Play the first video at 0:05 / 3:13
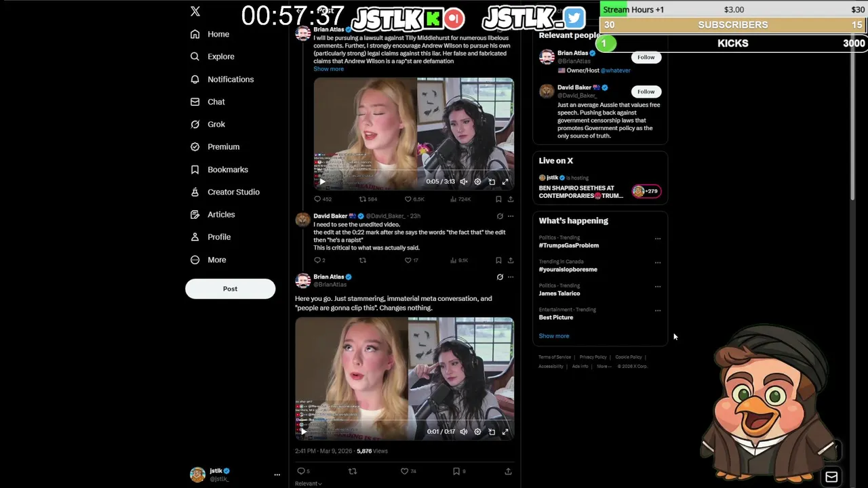This screenshot has height=488, width=868. 322,182
